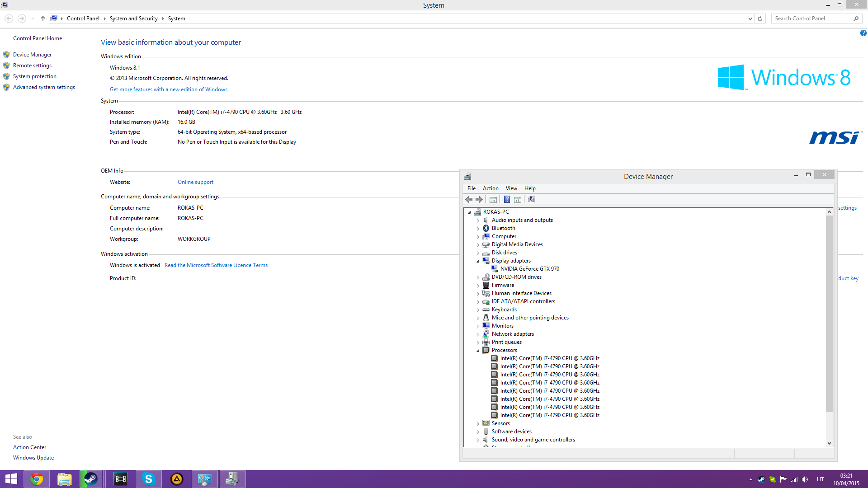The image size is (868, 488).
Task: Click the Back arrow in Device Manager toolbar
Action: 469,200
